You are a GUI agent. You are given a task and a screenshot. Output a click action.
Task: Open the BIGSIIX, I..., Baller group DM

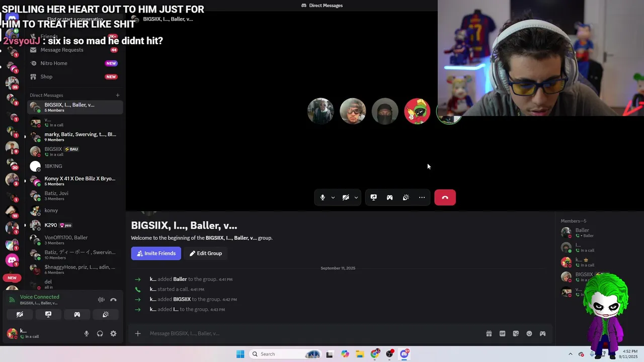click(x=74, y=107)
